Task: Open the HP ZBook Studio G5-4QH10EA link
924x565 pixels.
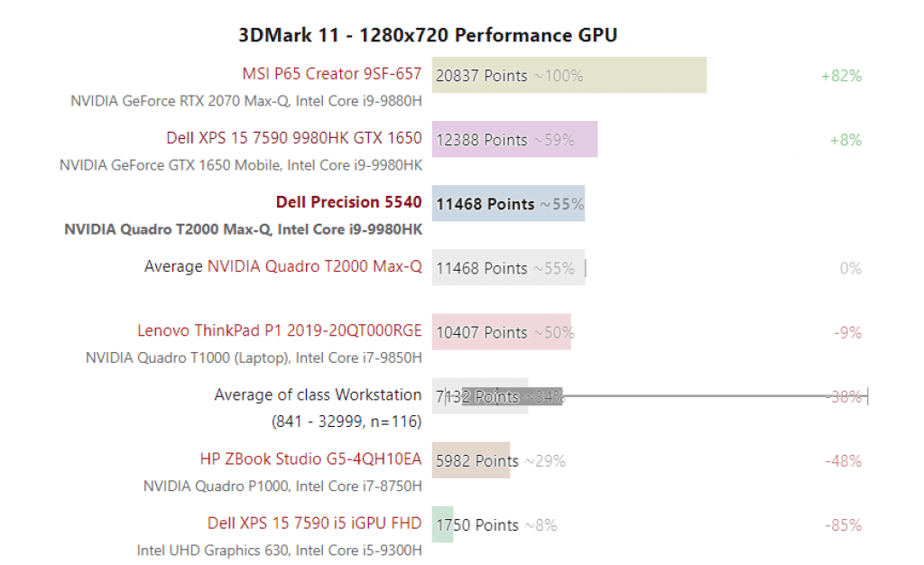Action: point(310,459)
